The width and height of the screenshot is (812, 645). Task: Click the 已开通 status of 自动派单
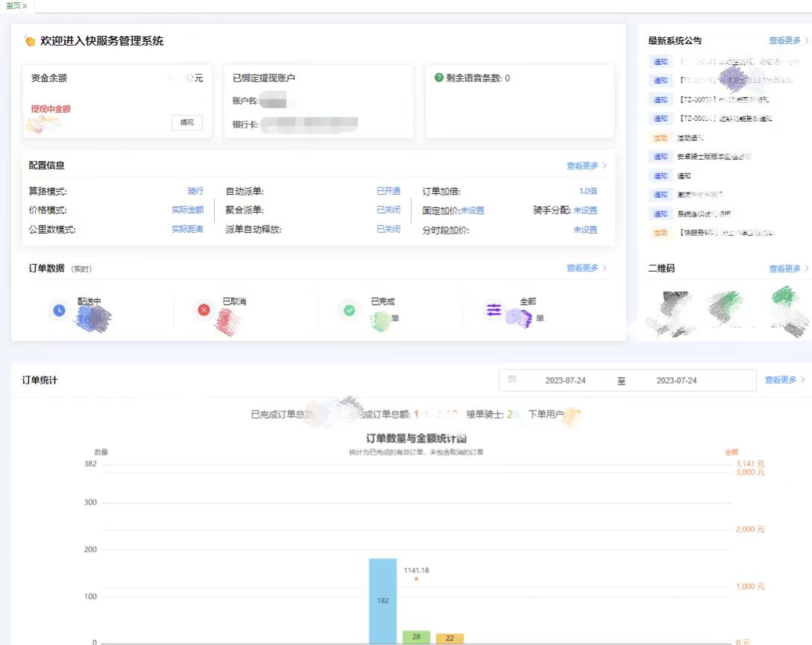[x=387, y=190]
